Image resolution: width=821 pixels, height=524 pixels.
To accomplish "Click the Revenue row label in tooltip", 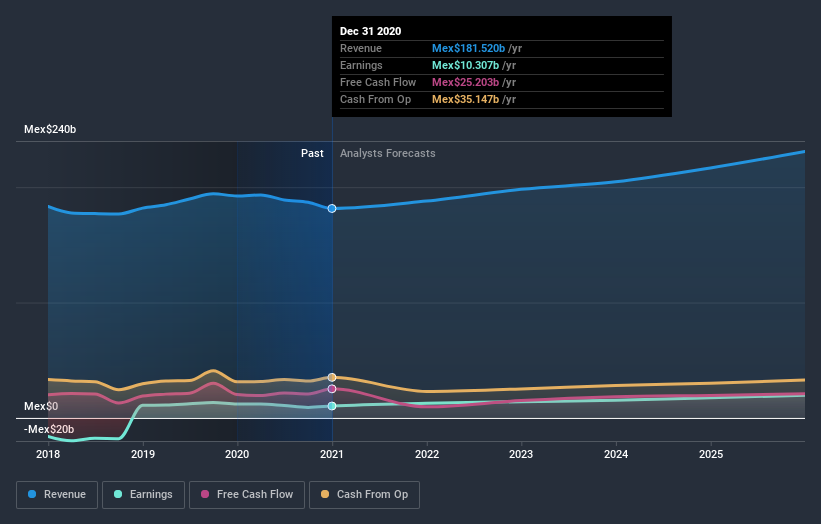I will (x=361, y=48).
